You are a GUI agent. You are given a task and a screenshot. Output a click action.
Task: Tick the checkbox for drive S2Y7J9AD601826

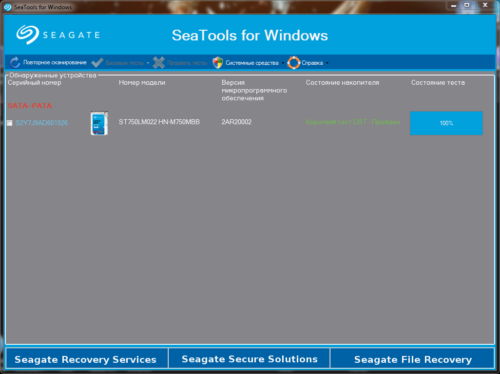[10, 123]
